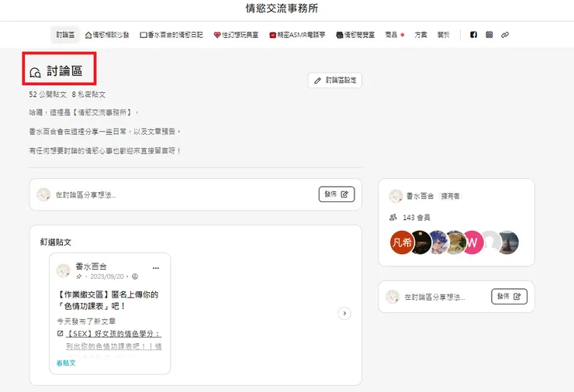The image size is (574, 392).
Task: Go to 情慾相談沙發 section
Action: pyautogui.click(x=107, y=35)
